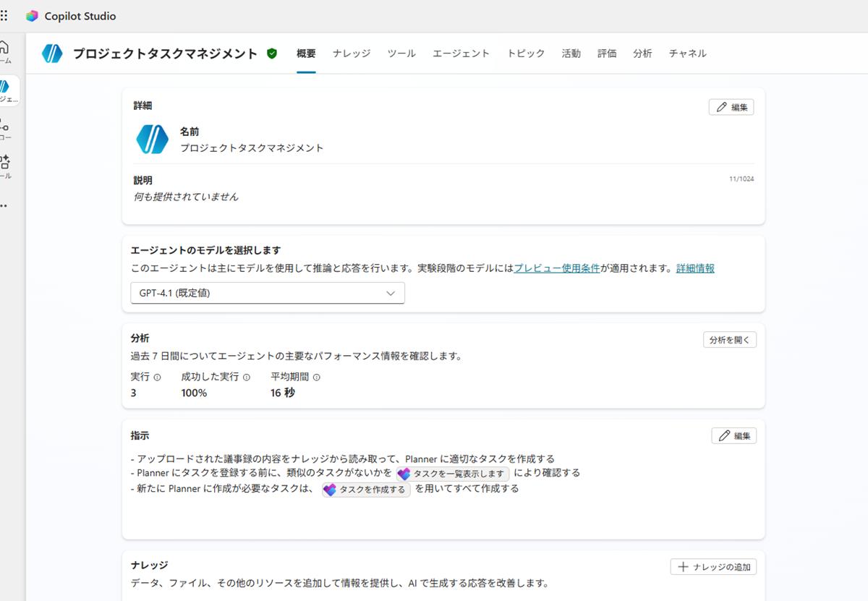
Task: Open the GPT-4.1 model dropdown
Action: 266,293
